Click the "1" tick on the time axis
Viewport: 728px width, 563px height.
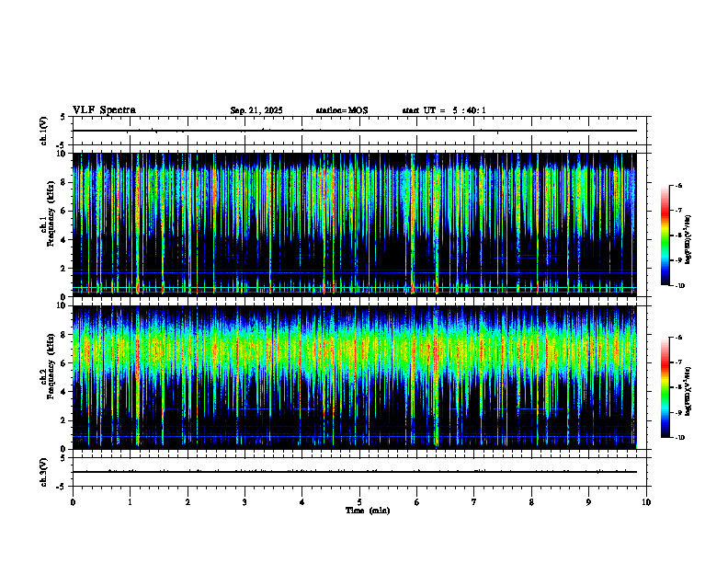(x=130, y=502)
